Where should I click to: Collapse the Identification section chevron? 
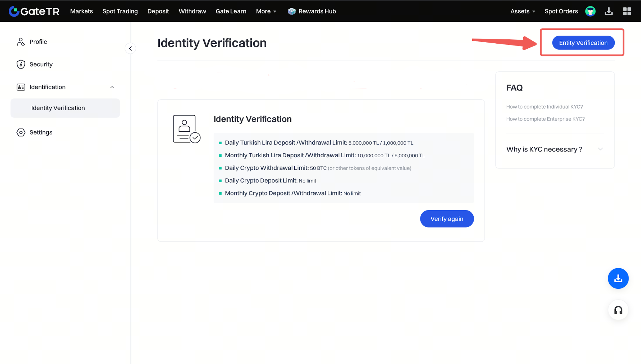[112, 87]
